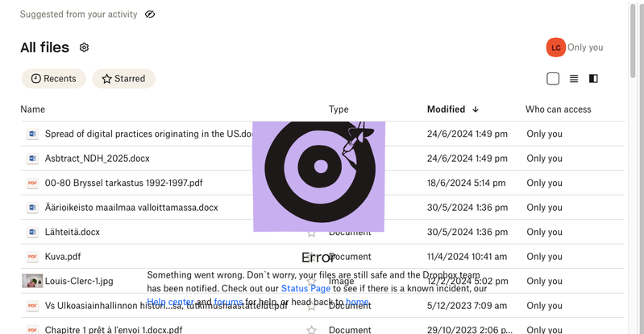This screenshot has width=644, height=334.
Task: Switch to list view layout
Action: (574, 79)
